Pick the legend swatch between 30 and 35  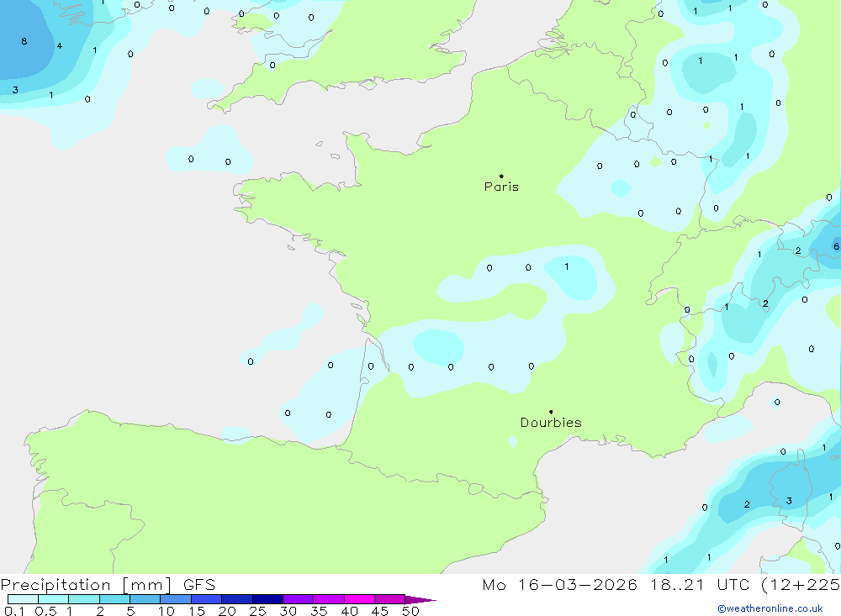[298, 599]
